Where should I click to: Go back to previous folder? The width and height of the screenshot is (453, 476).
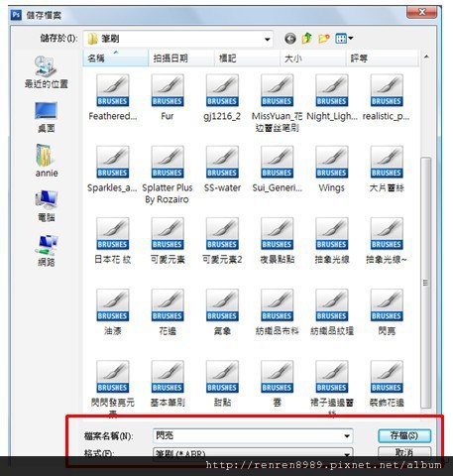click(x=290, y=39)
